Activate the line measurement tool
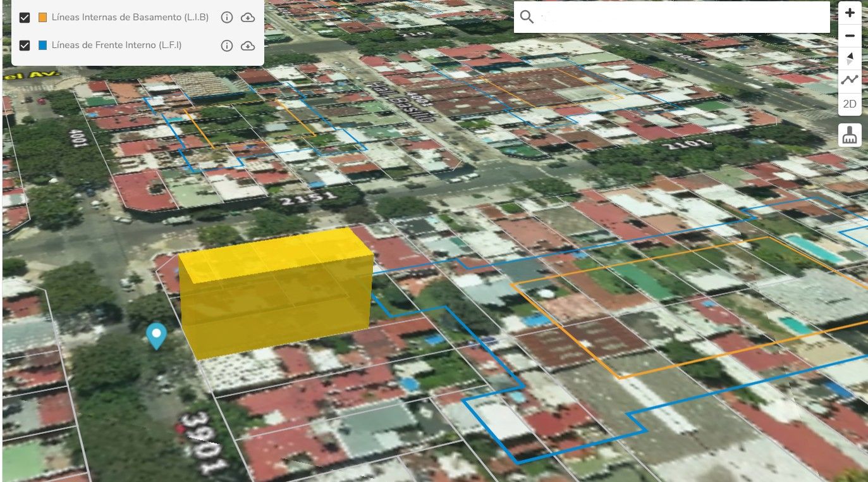Screen dimensions: 868x482 [x=850, y=80]
